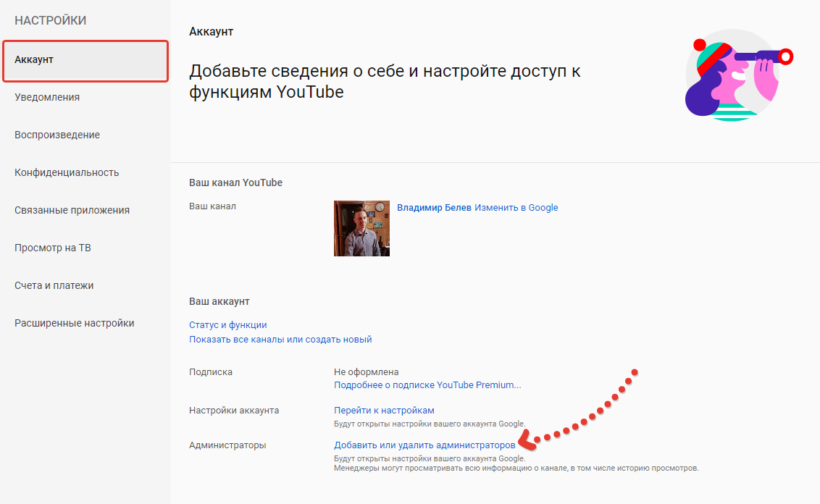Click the Ваш канал YouTube heading
This screenshot has height=504, width=820.
click(236, 182)
